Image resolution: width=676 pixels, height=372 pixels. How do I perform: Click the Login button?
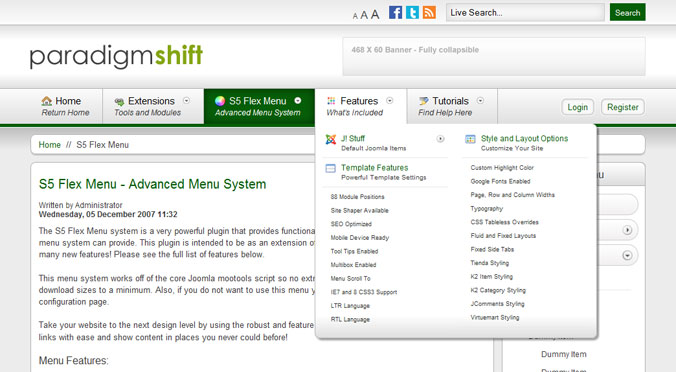577,107
